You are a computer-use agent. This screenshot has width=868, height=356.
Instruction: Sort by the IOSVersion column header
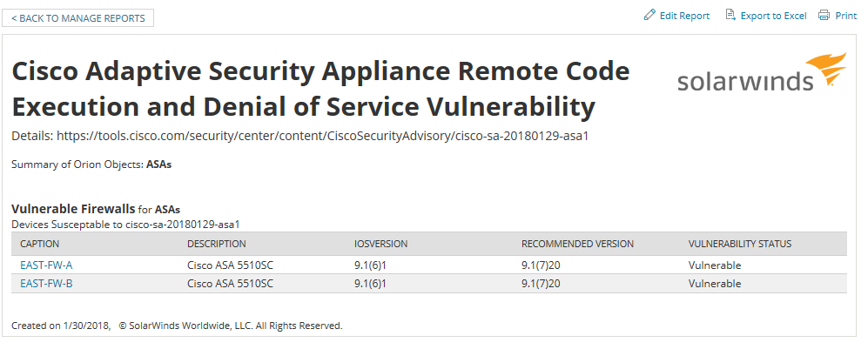380,244
